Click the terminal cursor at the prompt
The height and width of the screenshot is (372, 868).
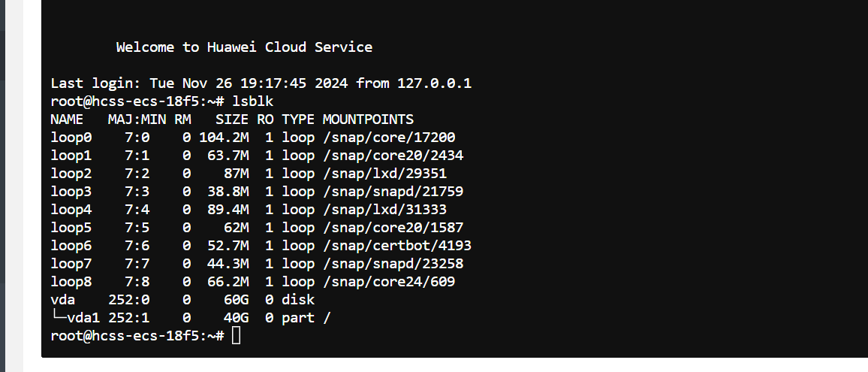coord(237,335)
